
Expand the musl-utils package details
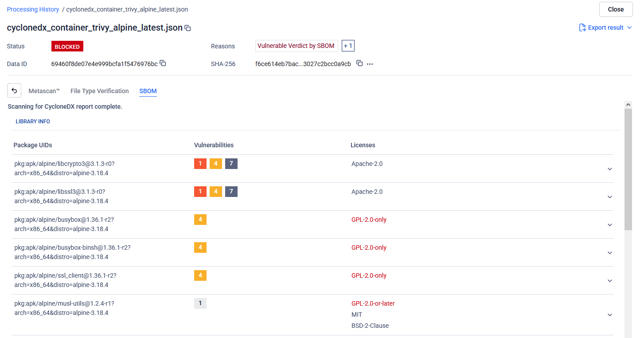click(x=609, y=315)
